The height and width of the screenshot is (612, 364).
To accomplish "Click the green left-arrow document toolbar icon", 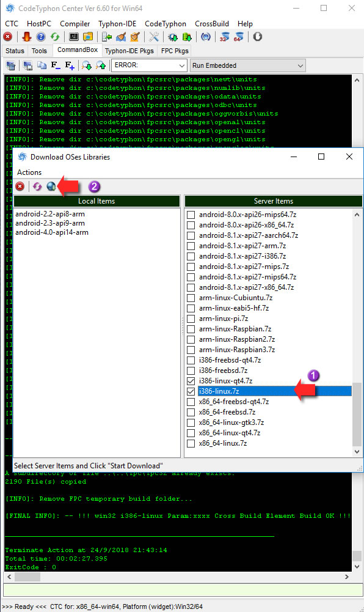I will [106, 37].
